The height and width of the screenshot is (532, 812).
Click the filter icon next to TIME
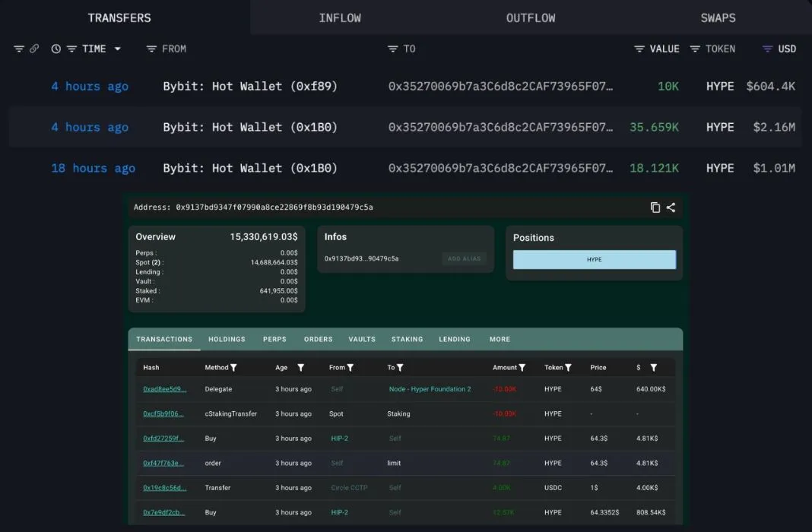(x=72, y=49)
